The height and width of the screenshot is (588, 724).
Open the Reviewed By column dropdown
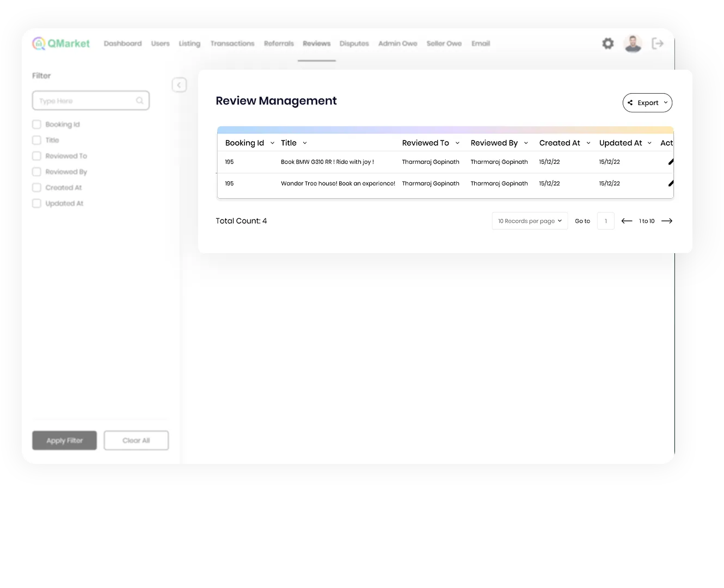tap(526, 143)
